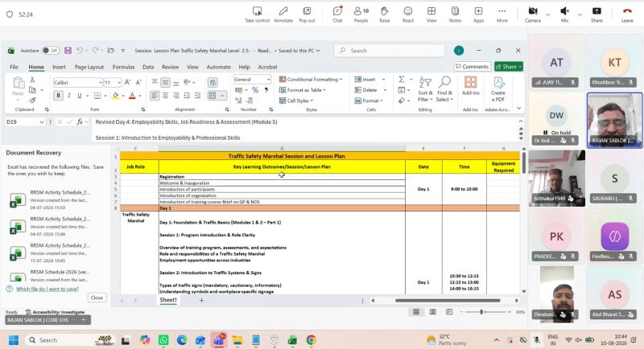The image size is (644, 349).
Task: Expand the Camera options arrow
Action: click(548, 14)
